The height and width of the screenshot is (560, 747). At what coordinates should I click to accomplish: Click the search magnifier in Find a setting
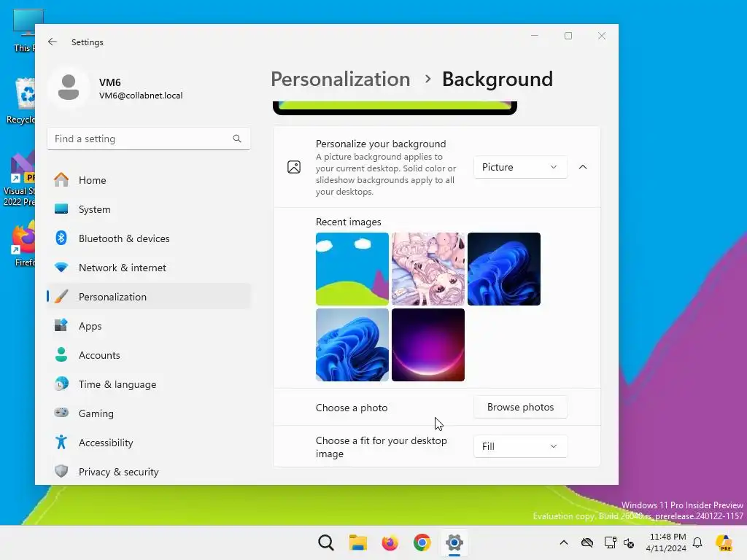coord(237,139)
